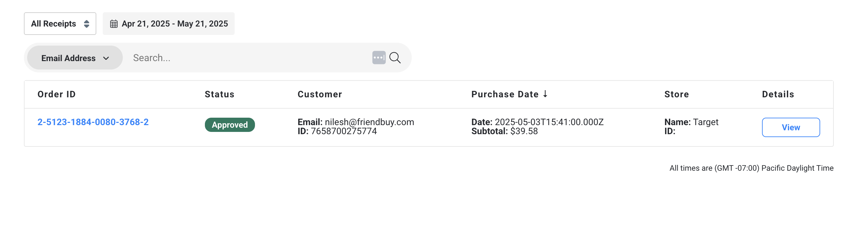Sort by the Store column header
The height and width of the screenshot is (247, 868).
677,94
